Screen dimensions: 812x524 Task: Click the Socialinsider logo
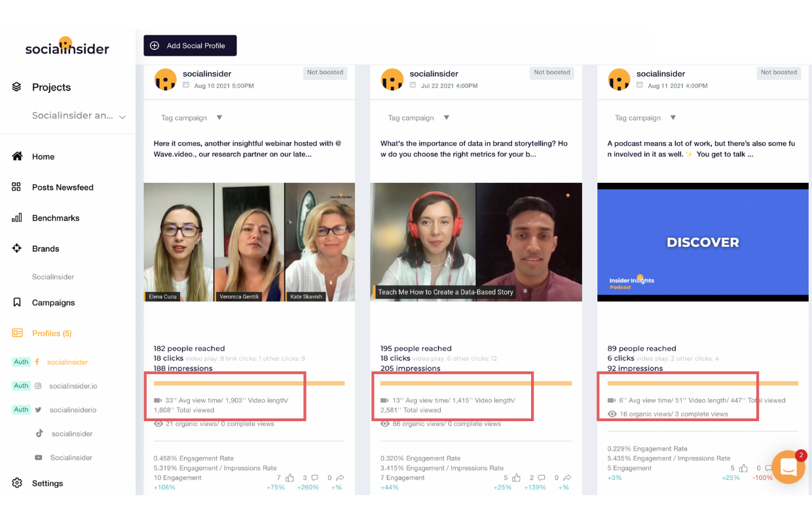67,47
